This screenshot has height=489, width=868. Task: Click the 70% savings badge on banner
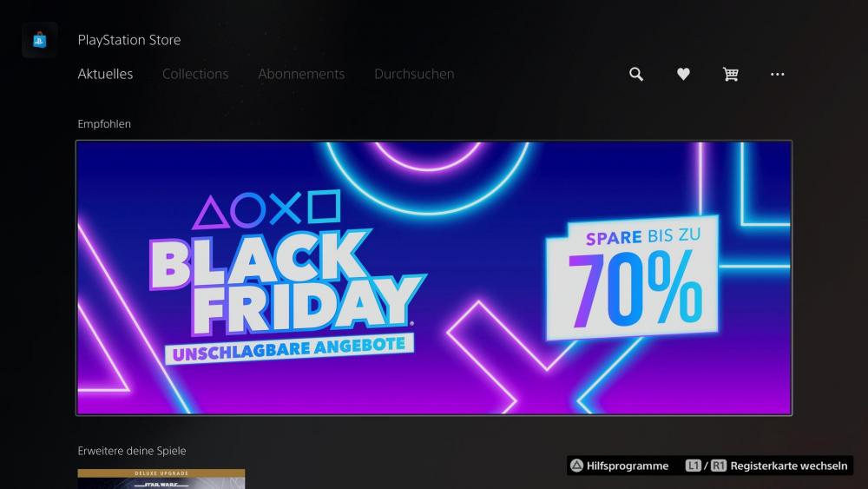pos(632,278)
